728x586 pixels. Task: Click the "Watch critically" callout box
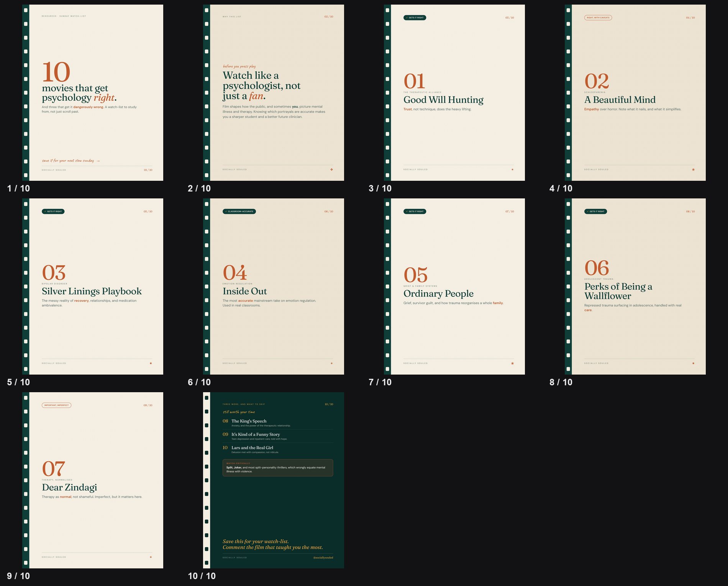[278, 468]
